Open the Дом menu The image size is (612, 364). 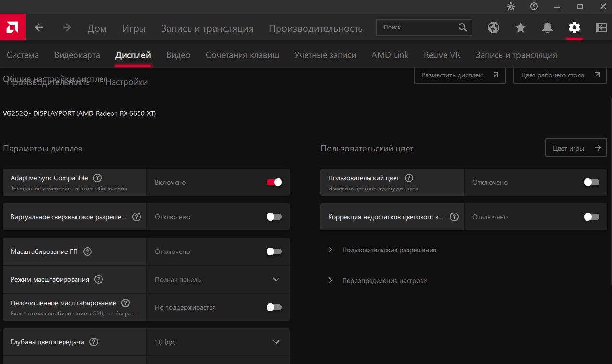tap(97, 28)
